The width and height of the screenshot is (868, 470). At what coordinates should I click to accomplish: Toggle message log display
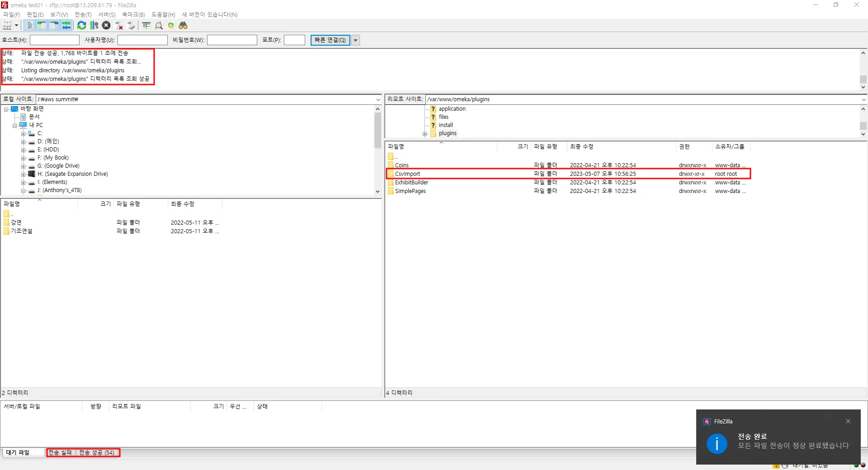click(x=29, y=26)
